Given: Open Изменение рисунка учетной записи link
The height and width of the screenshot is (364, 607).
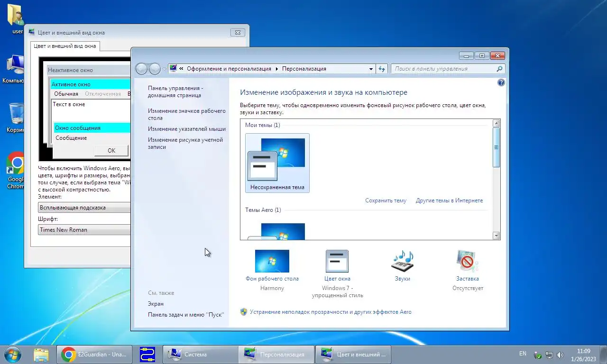Looking at the screenshot, I should click(x=185, y=143).
